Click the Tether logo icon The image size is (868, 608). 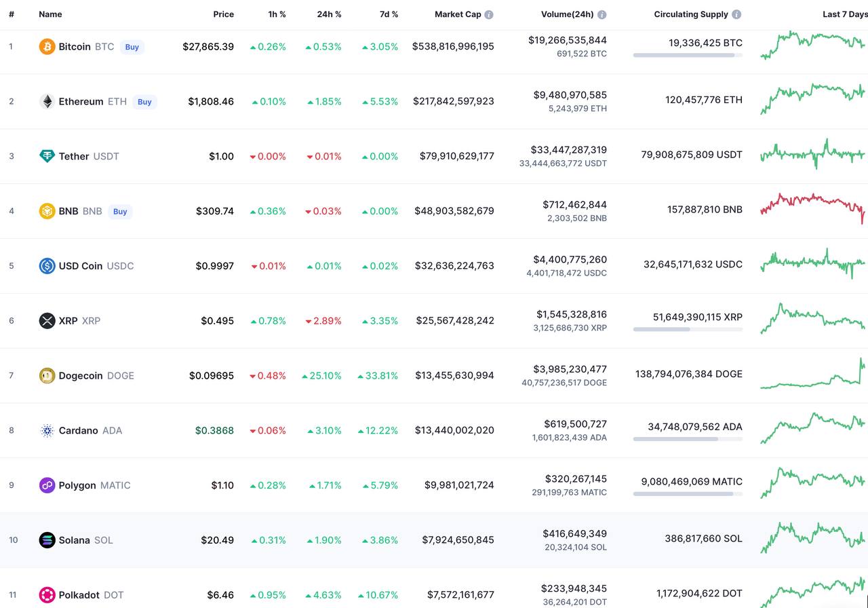[x=47, y=156]
